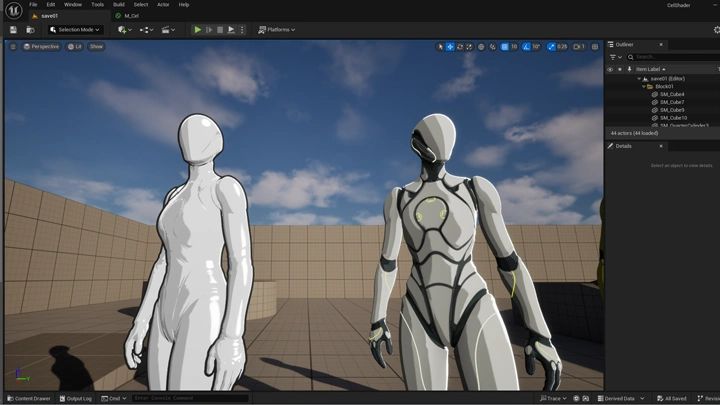The height and width of the screenshot is (405, 720).
Task: Open the Outliner filter dropdown
Action: pos(615,57)
